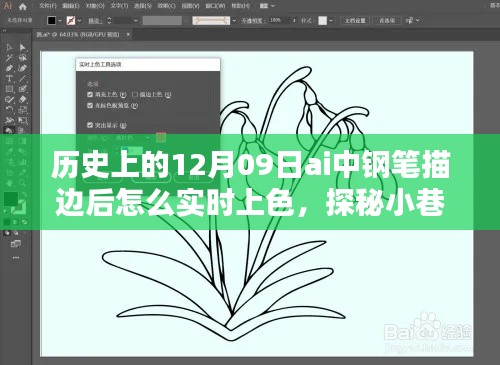This screenshot has height=365, width=500.
Task: Open the 效果(C) menu
Action: tap(166, 6)
